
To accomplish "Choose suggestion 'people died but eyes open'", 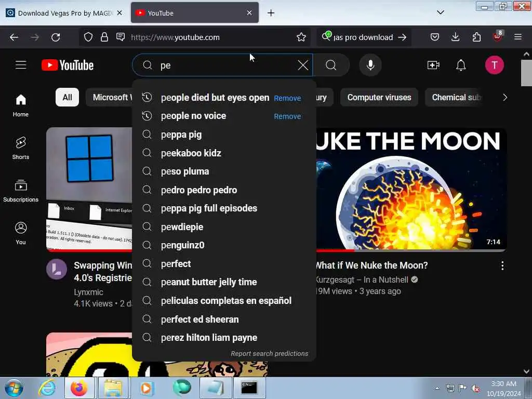I will [215, 98].
